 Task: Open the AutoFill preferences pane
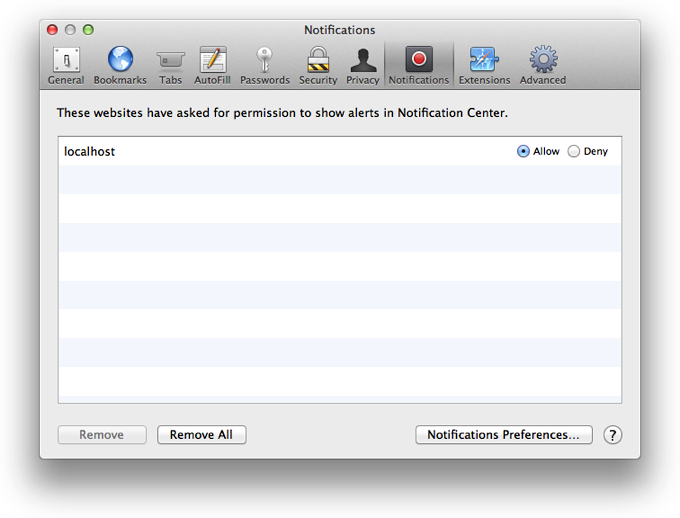(x=213, y=65)
